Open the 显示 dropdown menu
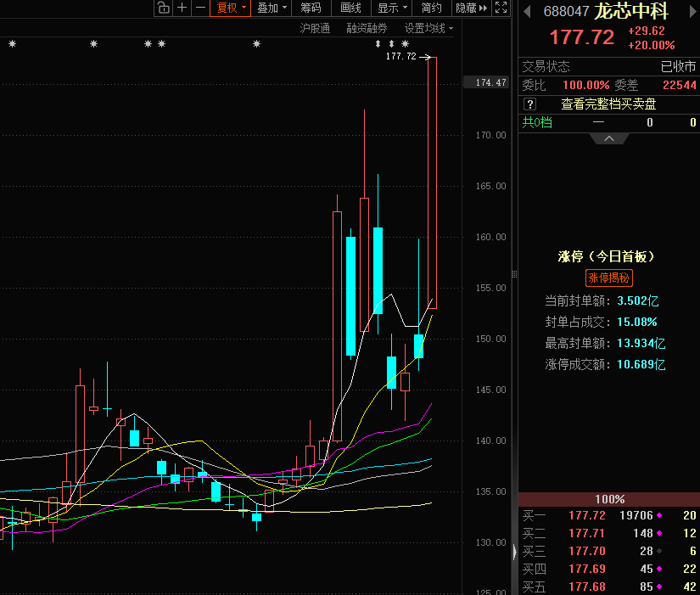This screenshot has width=700, height=595. pyautogui.click(x=391, y=8)
